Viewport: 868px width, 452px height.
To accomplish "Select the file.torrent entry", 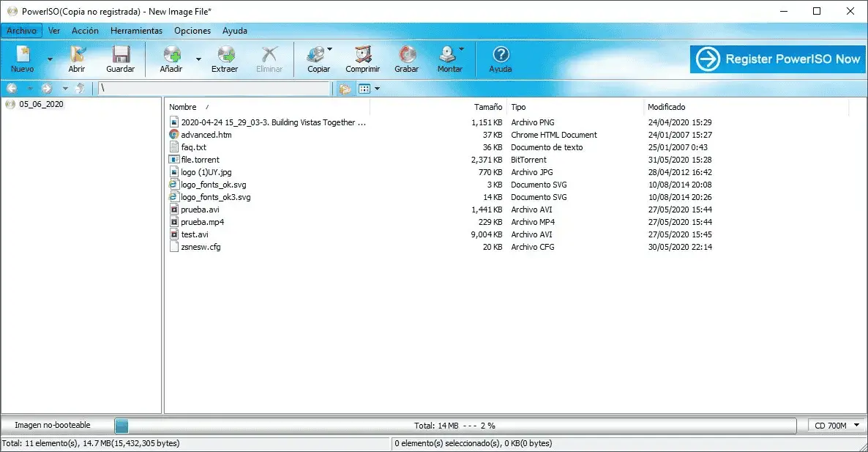I will [x=201, y=160].
